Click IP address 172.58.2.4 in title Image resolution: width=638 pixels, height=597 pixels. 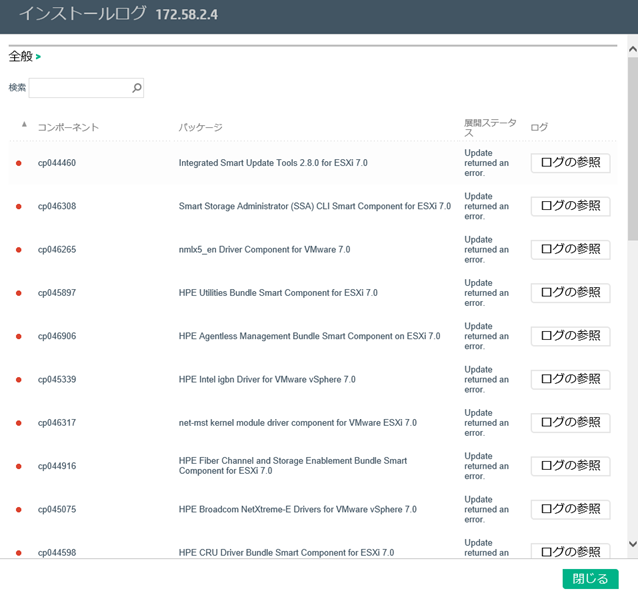pyautogui.click(x=187, y=15)
